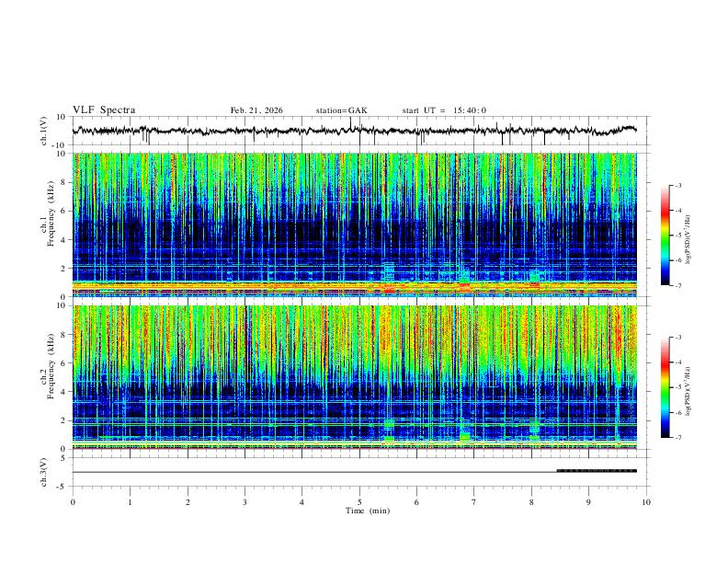Click the '7' tick on time axis
728x563 pixels.
click(474, 502)
